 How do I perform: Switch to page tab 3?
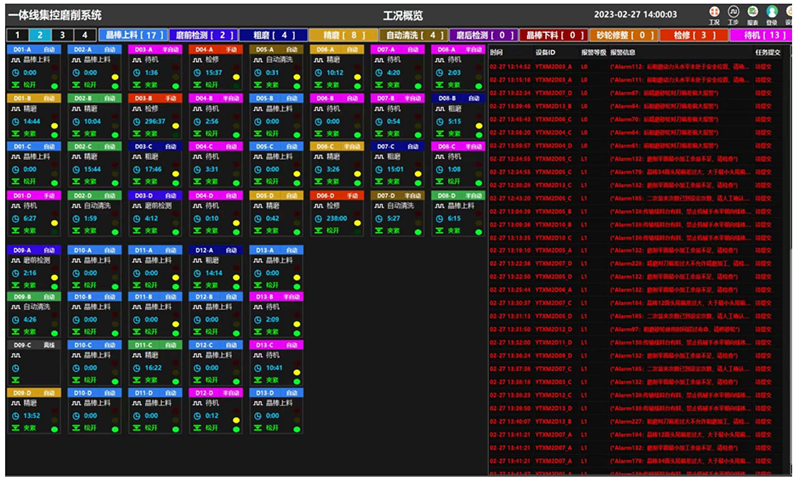coord(63,35)
